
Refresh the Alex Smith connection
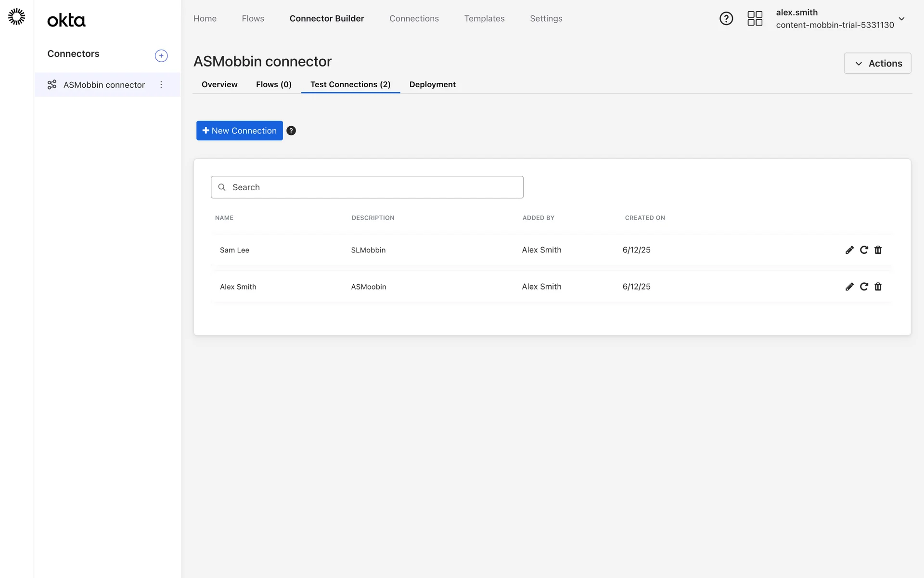(864, 287)
